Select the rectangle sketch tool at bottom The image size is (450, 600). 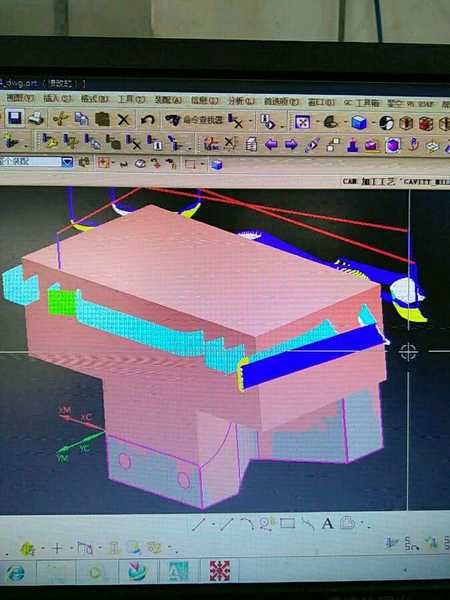point(287,523)
